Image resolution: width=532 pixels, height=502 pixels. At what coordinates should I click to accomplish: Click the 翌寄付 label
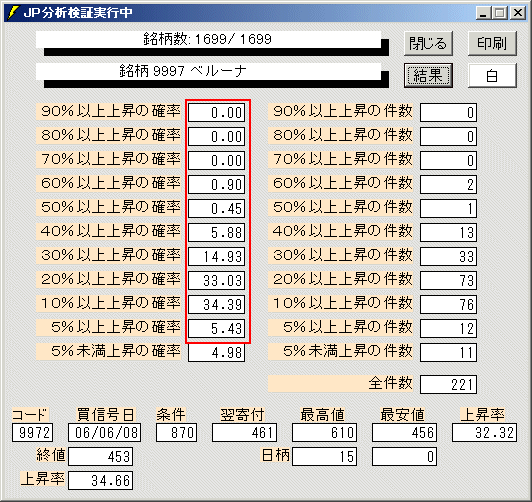tap(242, 414)
